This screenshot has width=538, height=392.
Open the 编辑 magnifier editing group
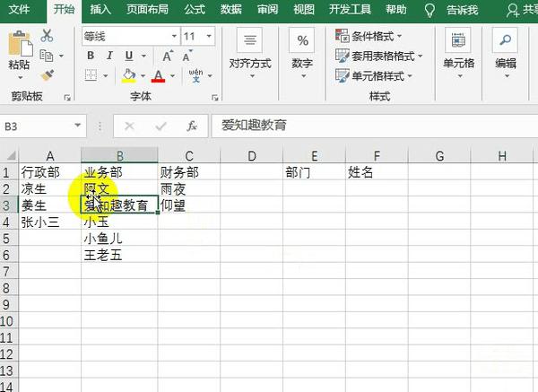click(505, 40)
